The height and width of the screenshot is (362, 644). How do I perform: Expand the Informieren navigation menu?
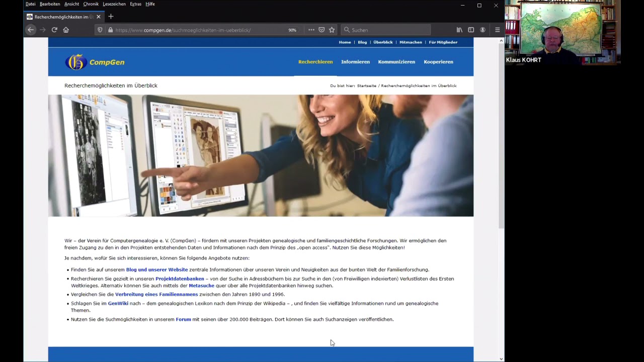click(355, 62)
